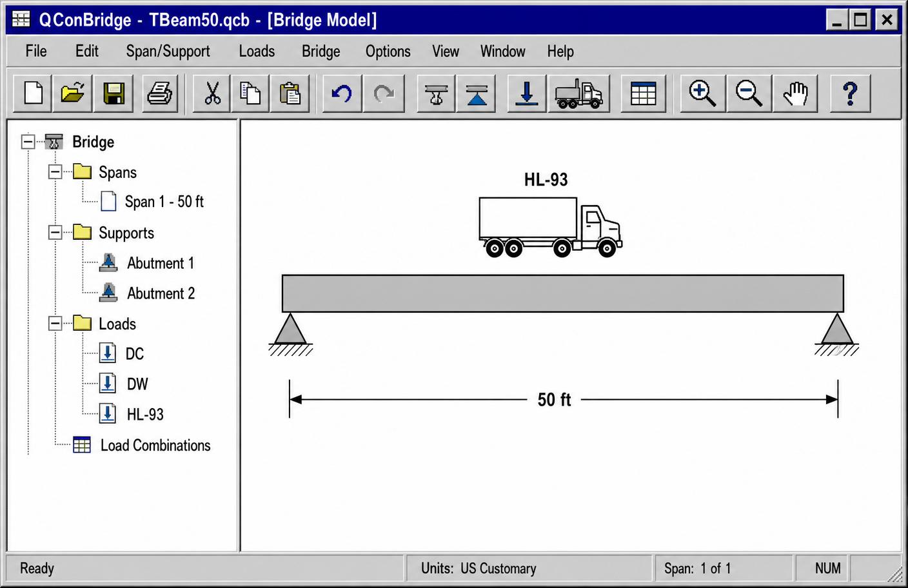Click the left triangular support in model
Viewport: 908px width, 588px height.
[x=290, y=329]
